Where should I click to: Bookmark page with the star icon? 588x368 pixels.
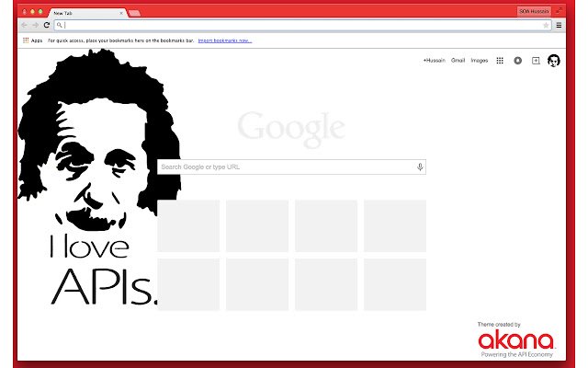pos(546,25)
